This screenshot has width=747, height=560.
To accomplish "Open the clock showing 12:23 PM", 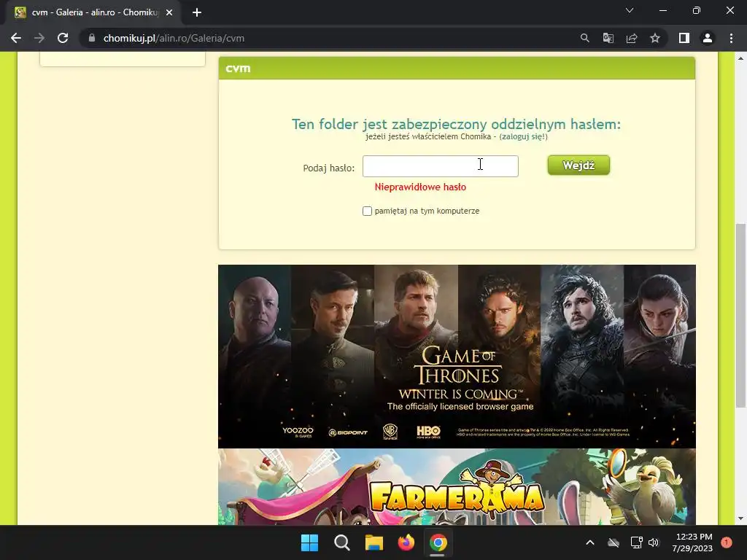I will (x=692, y=542).
